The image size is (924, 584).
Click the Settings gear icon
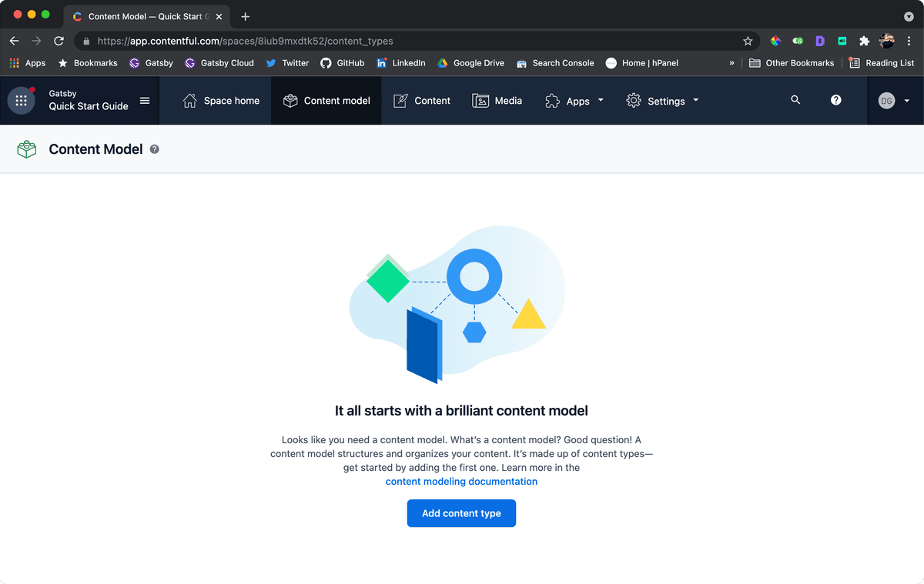[633, 100]
